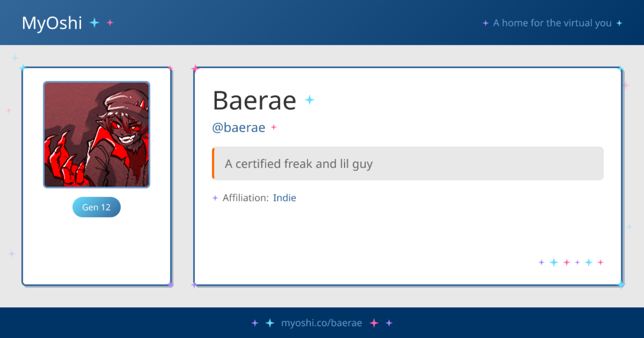
Task: Select the tagline 'A home for the virtual you'
Action: point(552,23)
